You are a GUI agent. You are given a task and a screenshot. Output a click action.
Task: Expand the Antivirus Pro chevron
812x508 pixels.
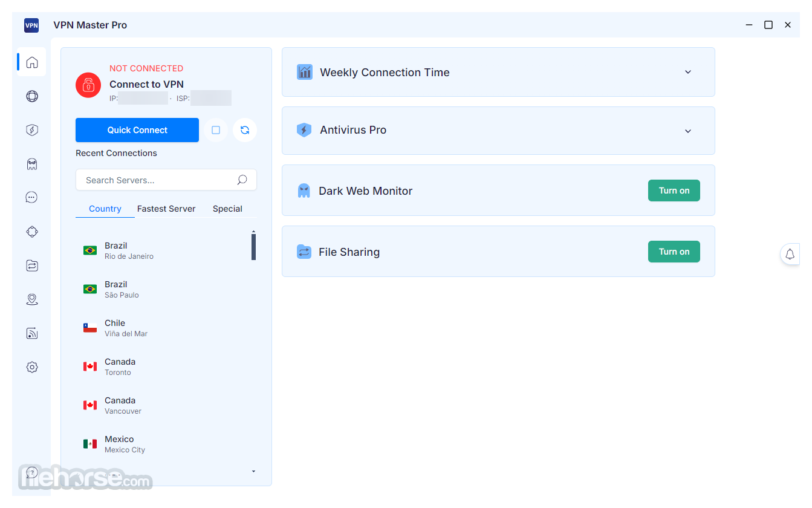click(x=688, y=131)
